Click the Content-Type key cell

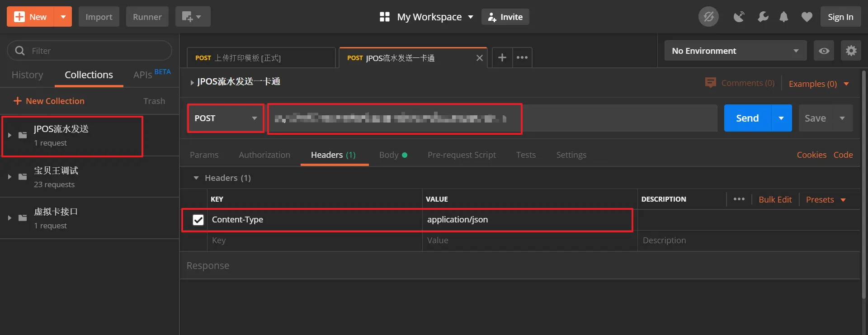pyautogui.click(x=315, y=220)
